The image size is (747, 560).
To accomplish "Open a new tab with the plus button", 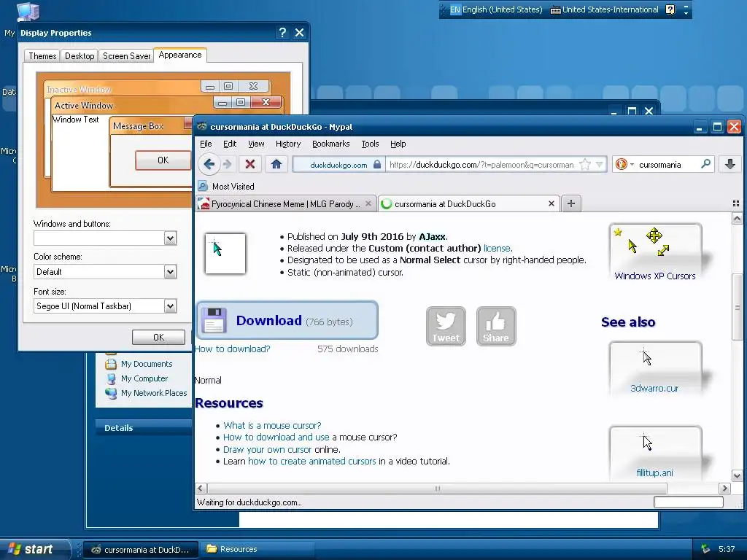I will click(x=570, y=204).
